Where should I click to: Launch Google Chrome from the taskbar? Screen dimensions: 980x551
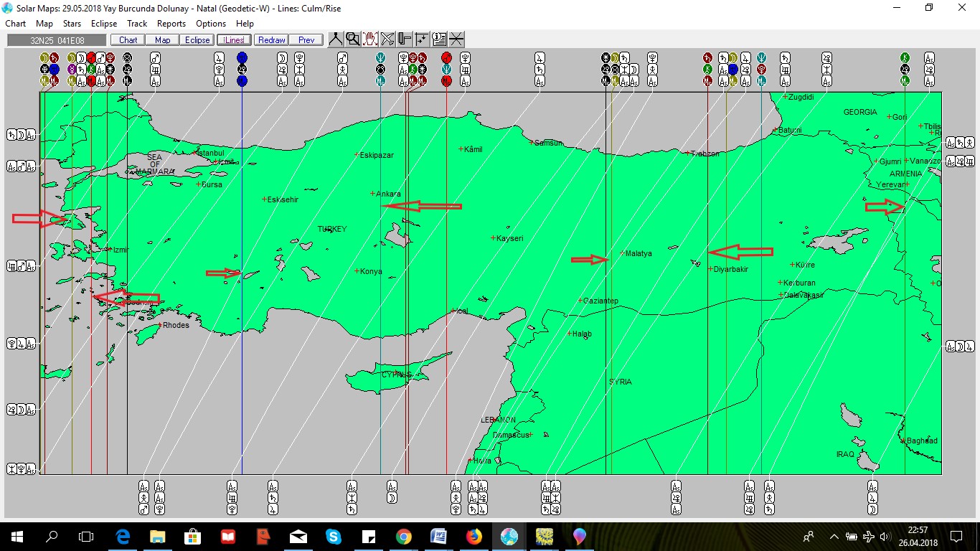(403, 536)
